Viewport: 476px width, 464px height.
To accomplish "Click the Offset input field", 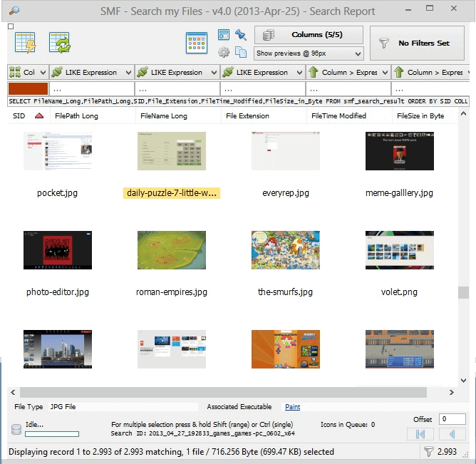I will coord(452,419).
